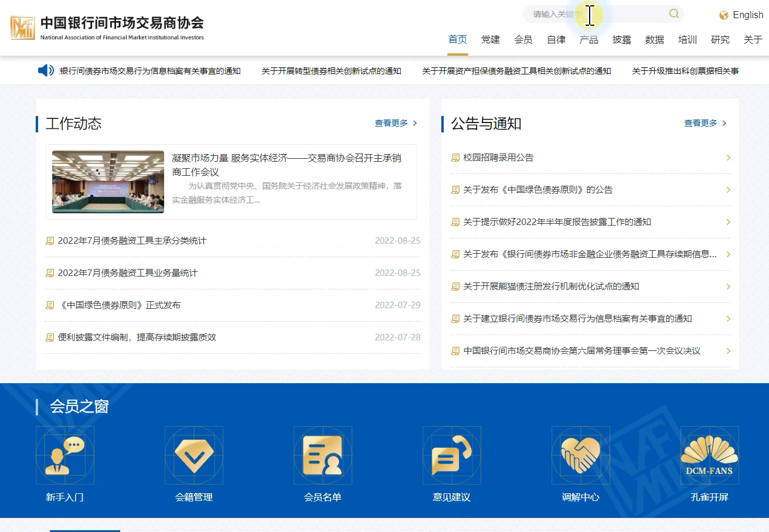Click document icon beside 便利披露文件编制
This screenshot has height=532, width=769.
tap(50, 337)
